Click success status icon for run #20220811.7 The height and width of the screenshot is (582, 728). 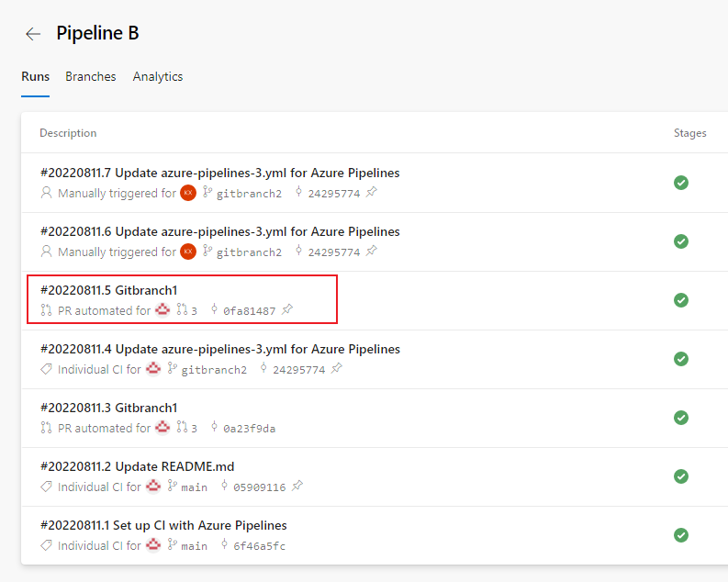point(681,183)
